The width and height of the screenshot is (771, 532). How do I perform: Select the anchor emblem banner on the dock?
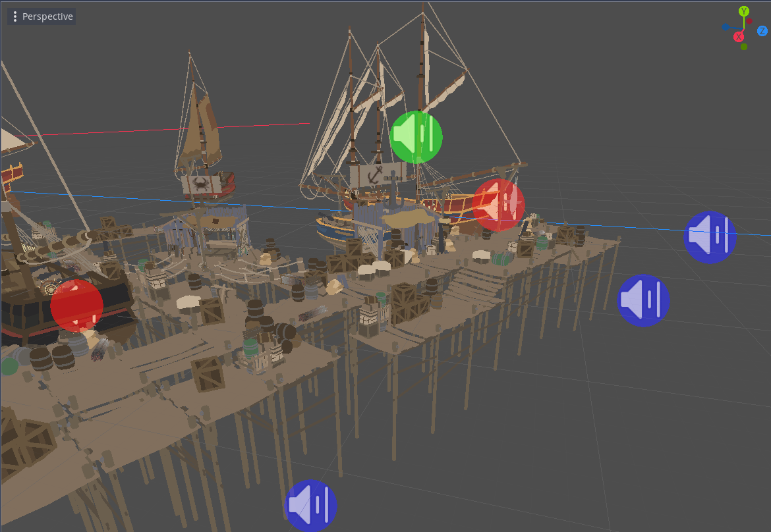point(378,176)
